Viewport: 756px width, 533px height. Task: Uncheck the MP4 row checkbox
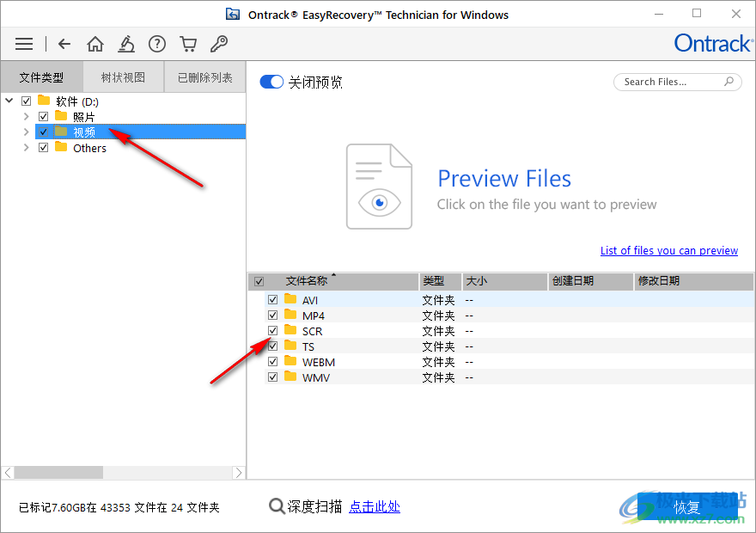[x=273, y=315]
